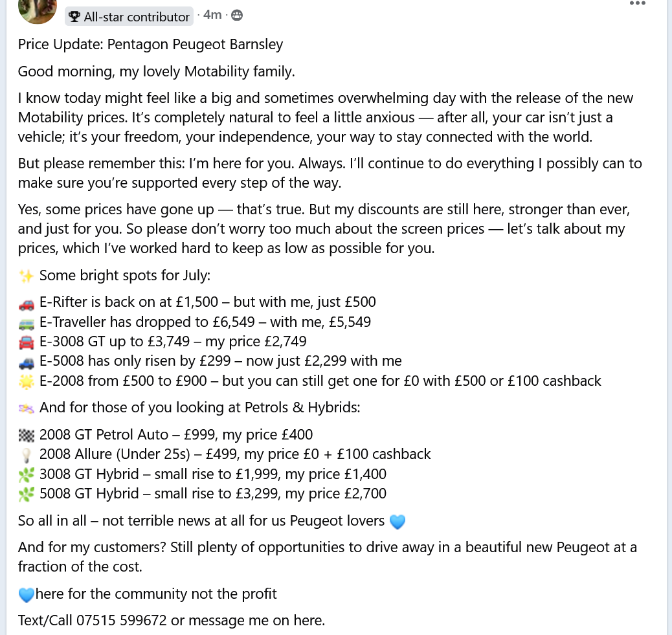Click the leaf emoji beside 3008 GT Hybrid
672x635 pixels.
coord(27,475)
